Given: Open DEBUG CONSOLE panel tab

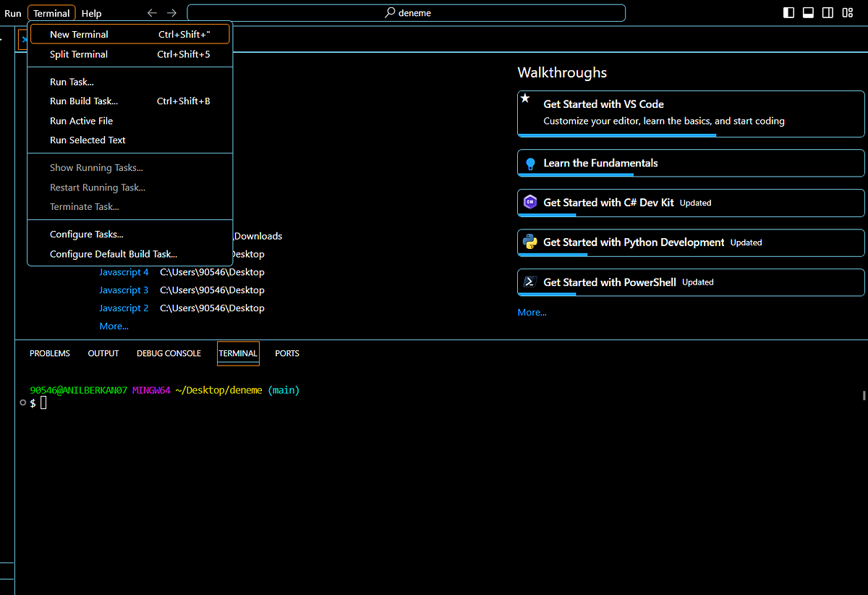Looking at the screenshot, I should point(169,353).
